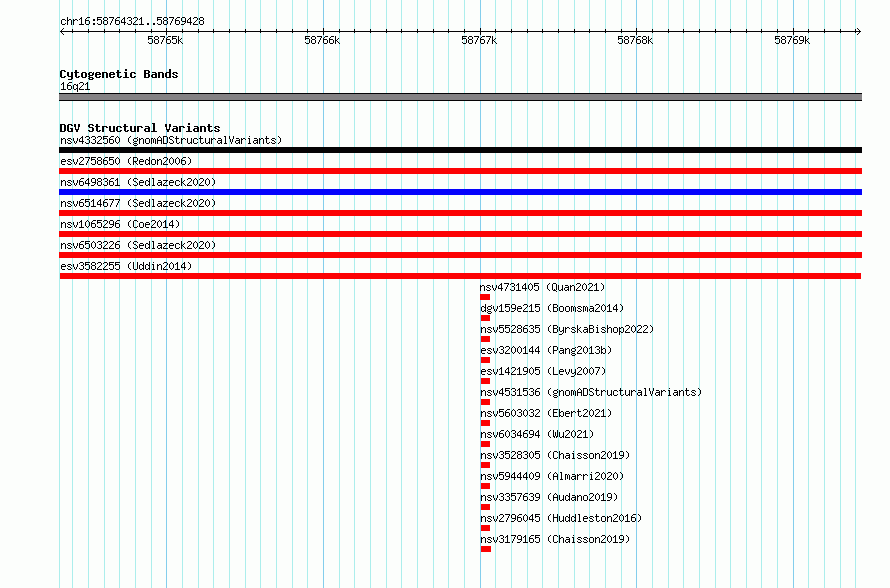
Task: Click the small red marker under nsv4531536
Action: point(485,402)
